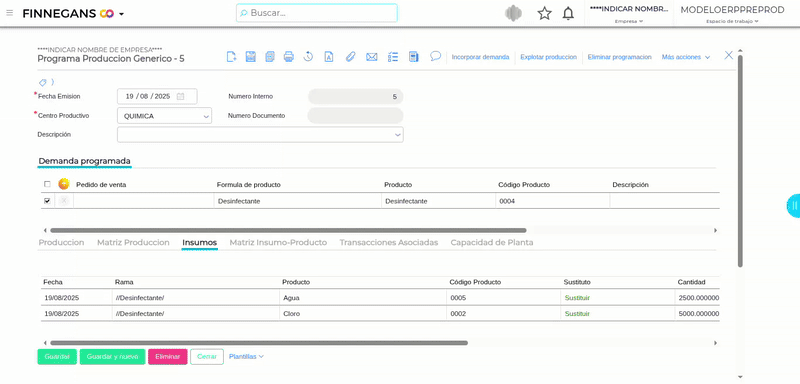Click Eliminar programacion
This screenshot has width=800, height=384.
point(619,57)
